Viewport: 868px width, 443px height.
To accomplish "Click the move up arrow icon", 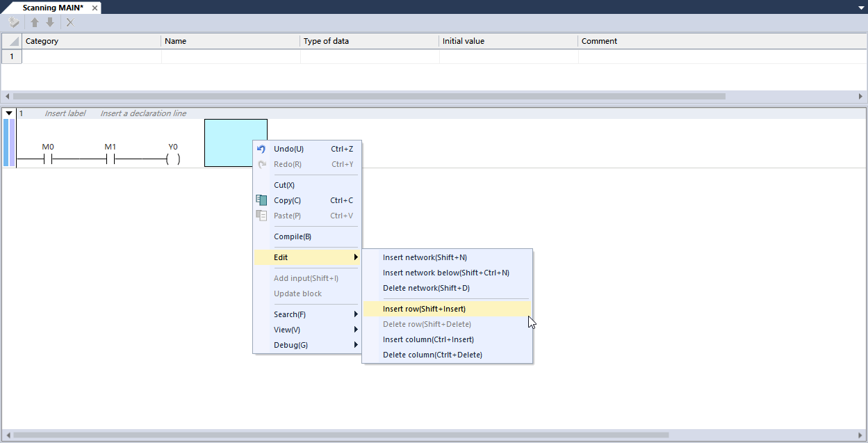I will pos(35,22).
